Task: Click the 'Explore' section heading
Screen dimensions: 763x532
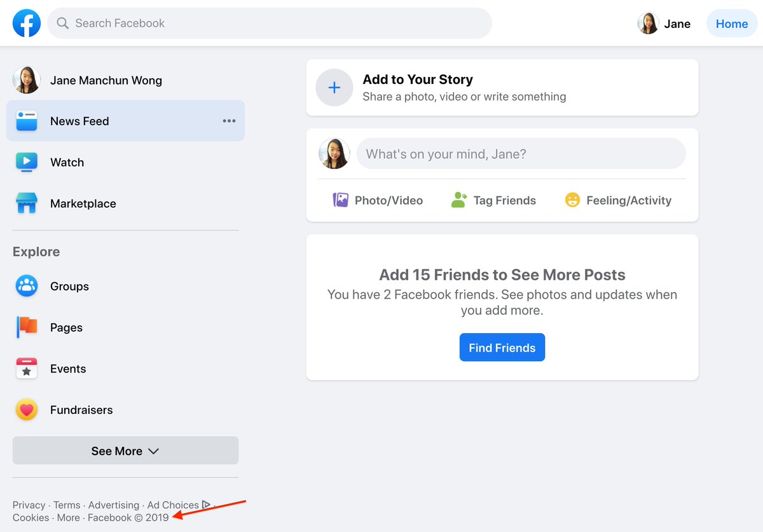Action: [36, 252]
